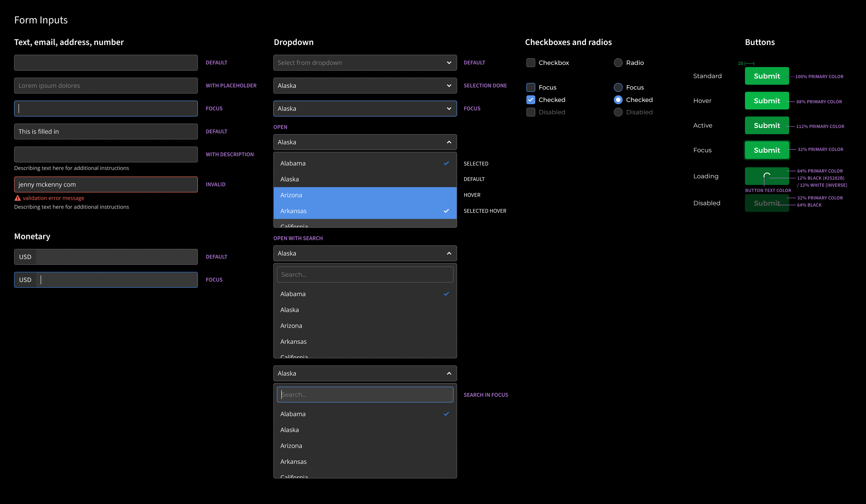The height and width of the screenshot is (504, 866).
Task: Click checkmark beside Alabama in open dropdown
Action: [x=446, y=163]
